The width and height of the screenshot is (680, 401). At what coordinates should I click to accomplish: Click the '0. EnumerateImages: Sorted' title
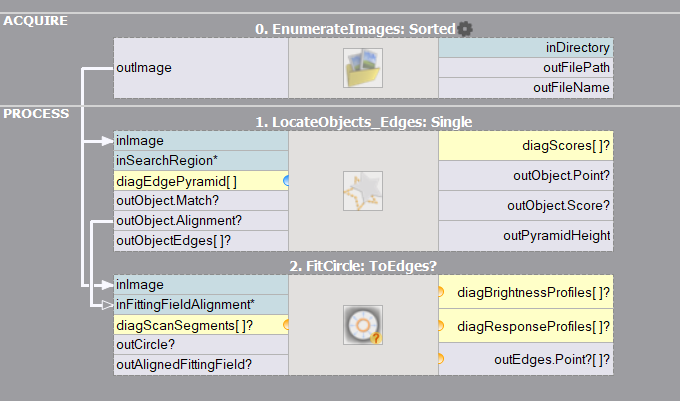pos(355,29)
